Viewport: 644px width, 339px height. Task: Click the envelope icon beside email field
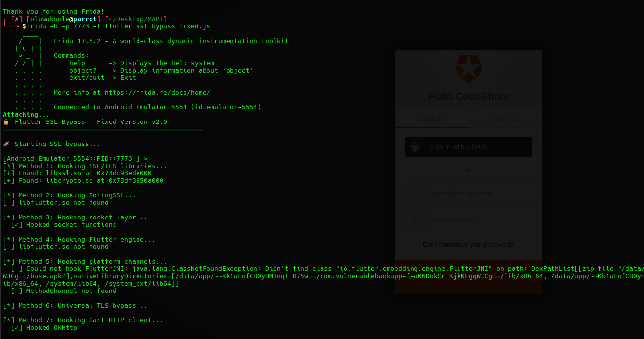click(415, 193)
